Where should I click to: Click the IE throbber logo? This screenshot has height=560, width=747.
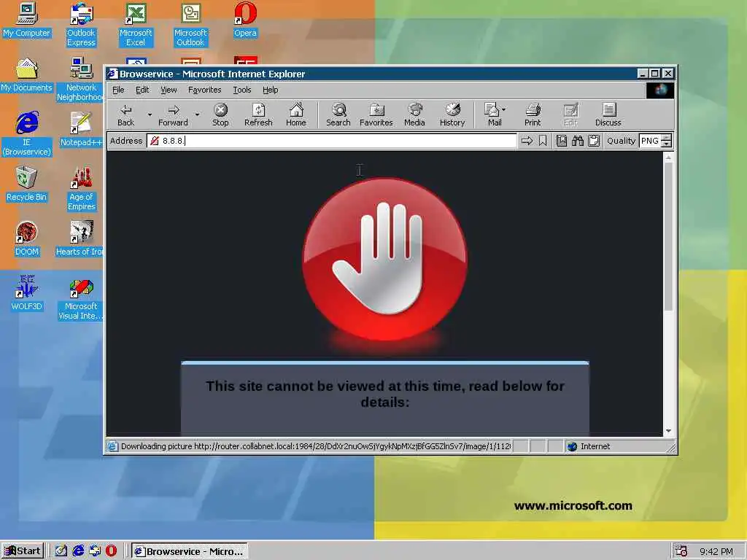[659, 90]
